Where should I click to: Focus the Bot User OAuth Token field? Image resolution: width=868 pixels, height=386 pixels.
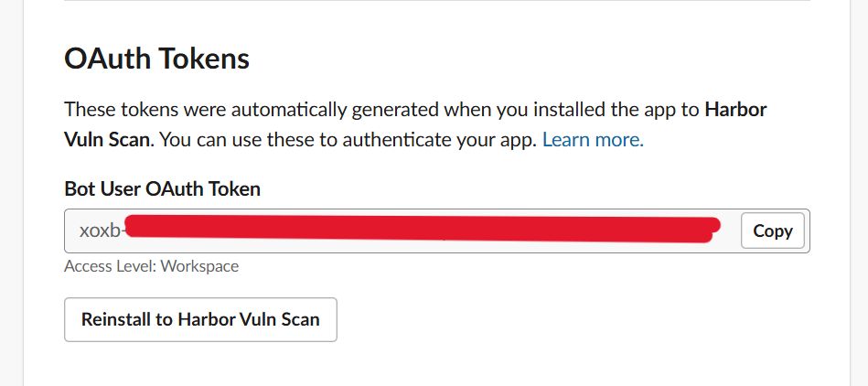[x=402, y=231]
